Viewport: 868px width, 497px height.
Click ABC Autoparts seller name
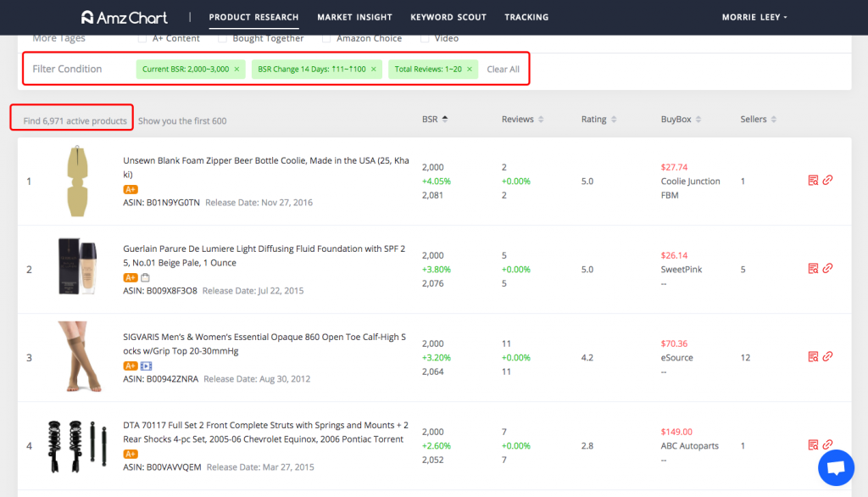coord(689,445)
